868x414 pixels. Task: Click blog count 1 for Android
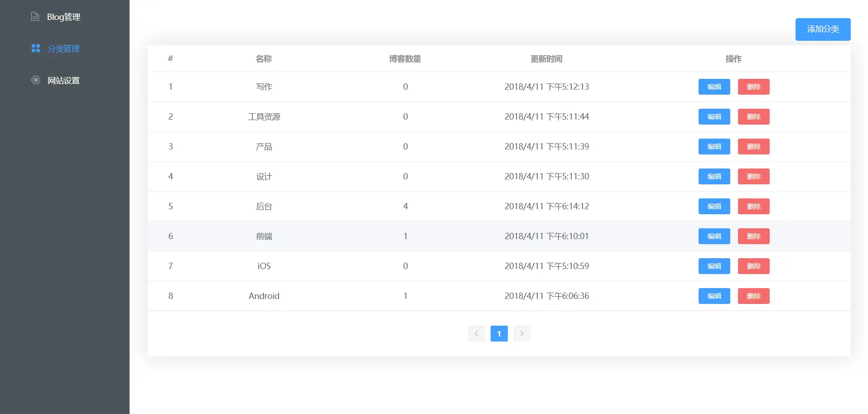tap(405, 296)
